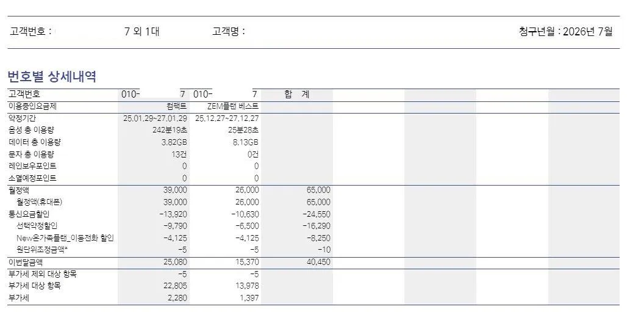The width and height of the screenshot is (644, 312).
Task: Select the 원단위조정금액* row label
Action: pyautogui.click(x=42, y=250)
